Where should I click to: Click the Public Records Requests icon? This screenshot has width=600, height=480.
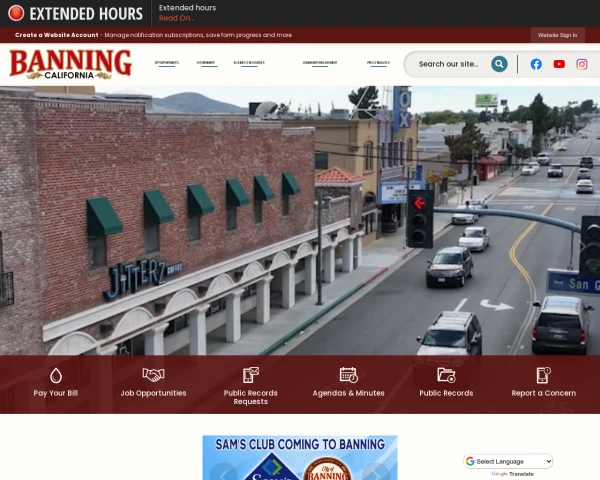click(251, 375)
